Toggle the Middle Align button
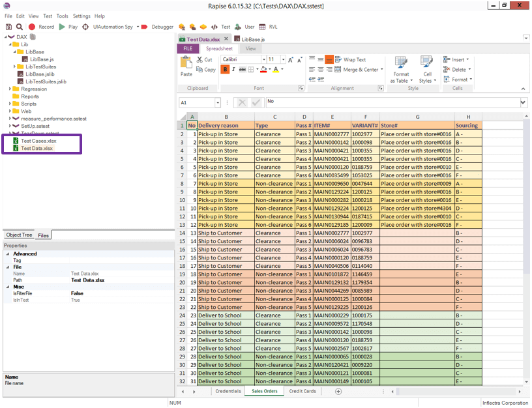 pos(321,60)
